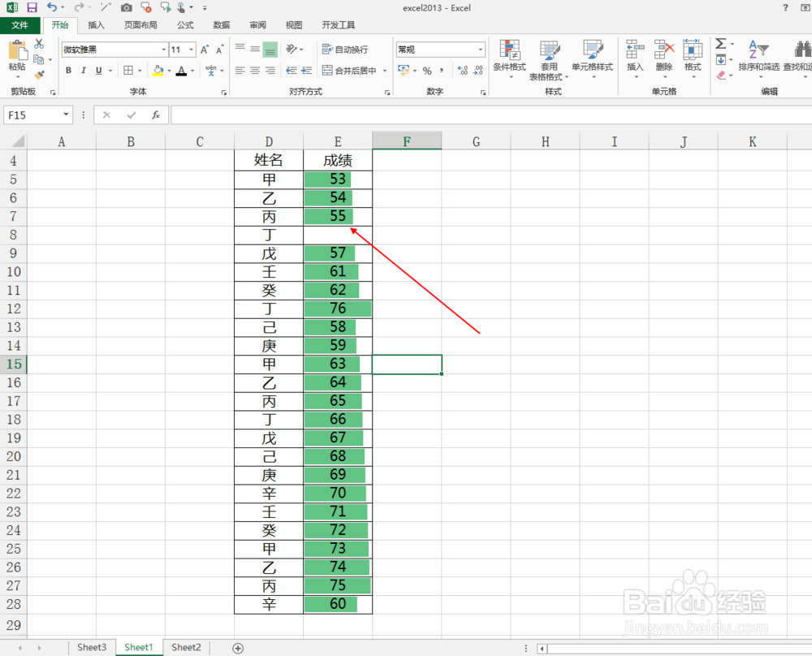The height and width of the screenshot is (656, 812).
Task: Open 条件格式 conditional formatting menu
Action: [510, 59]
